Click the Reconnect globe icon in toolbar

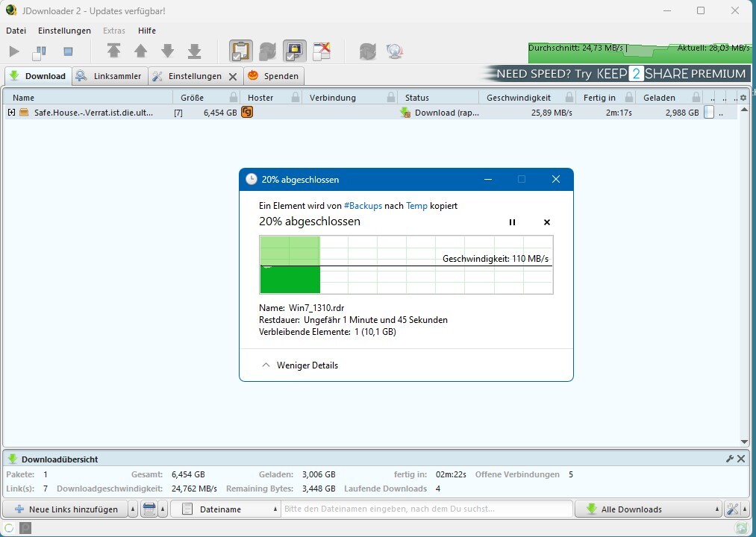[x=395, y=51]
